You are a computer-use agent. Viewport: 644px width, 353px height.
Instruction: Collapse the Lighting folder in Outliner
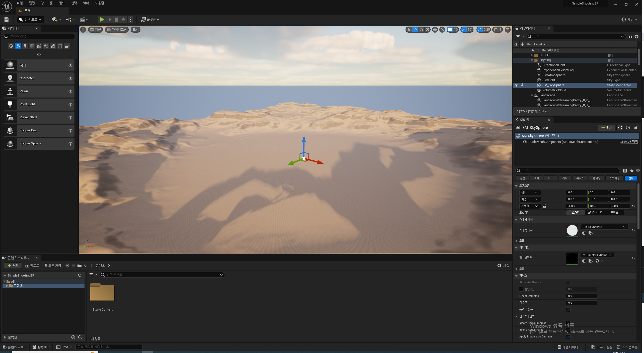532,60
